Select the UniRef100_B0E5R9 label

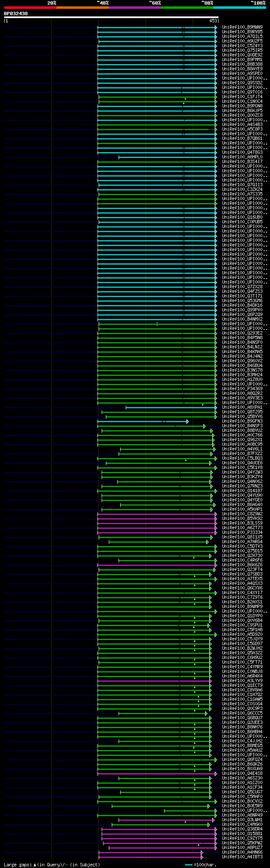click(242, 806)
